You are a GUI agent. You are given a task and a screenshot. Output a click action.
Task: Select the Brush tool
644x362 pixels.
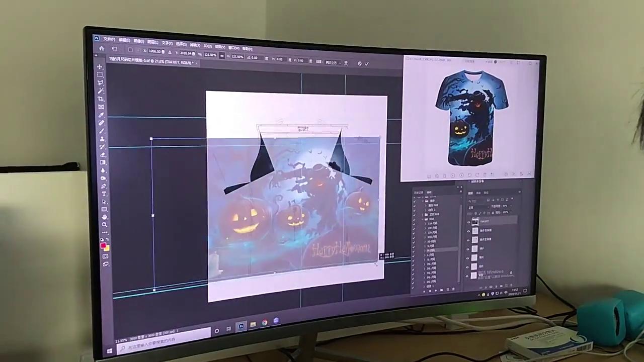click(102, 131)
